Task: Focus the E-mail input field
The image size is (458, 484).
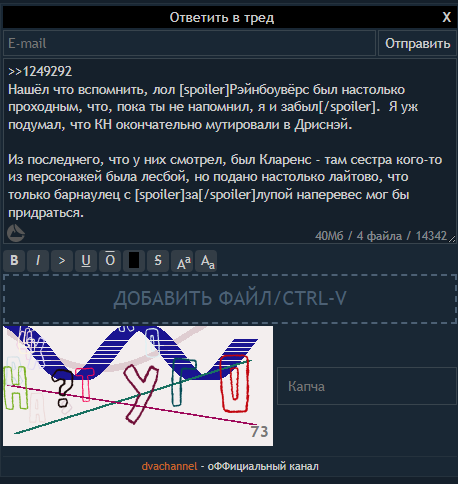Action: coord(189,43)
